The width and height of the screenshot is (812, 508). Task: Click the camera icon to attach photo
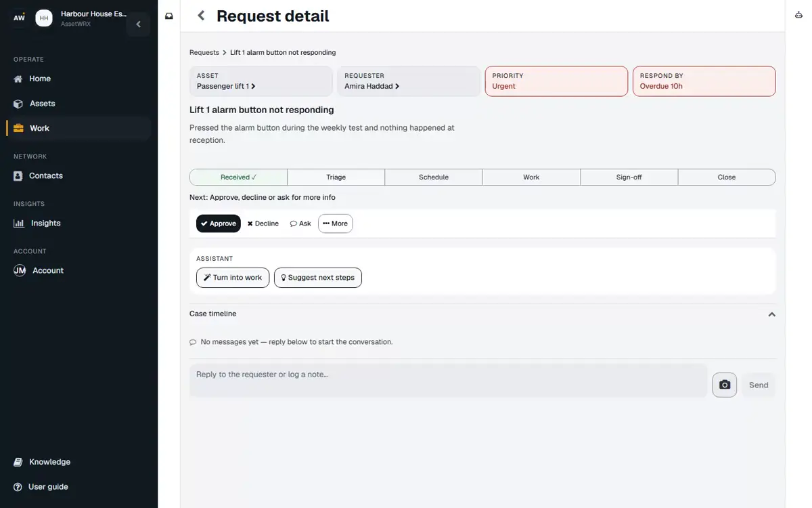click(724, 385)
